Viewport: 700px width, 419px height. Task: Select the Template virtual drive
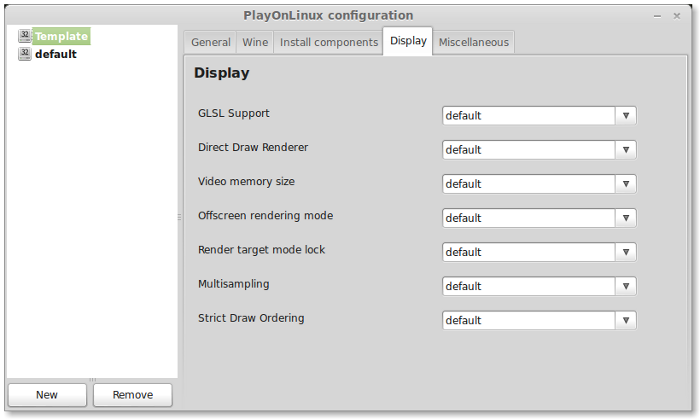(61, 36)
